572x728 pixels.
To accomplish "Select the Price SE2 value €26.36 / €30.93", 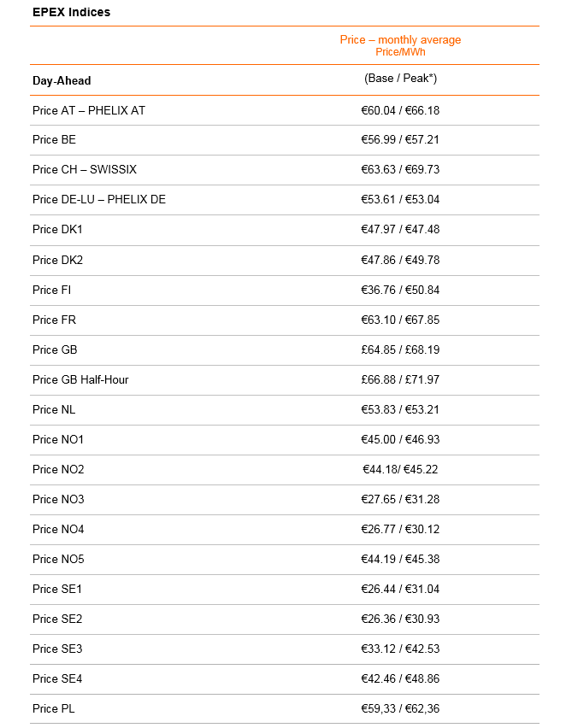I will (400, 619).
